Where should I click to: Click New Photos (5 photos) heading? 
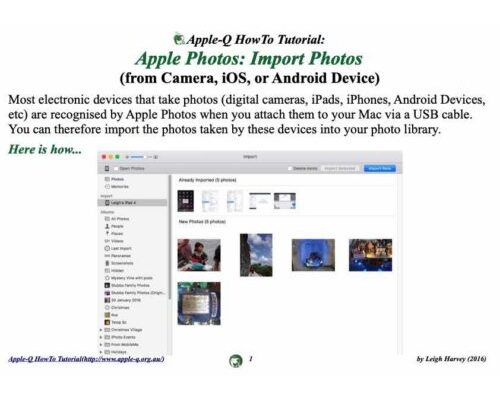pyautogui.click(x=202, y=222)
